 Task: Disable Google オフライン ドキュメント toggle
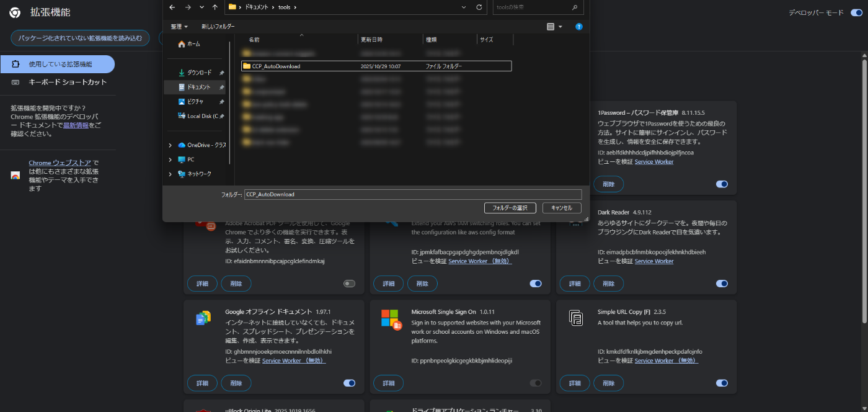point(350,383)
